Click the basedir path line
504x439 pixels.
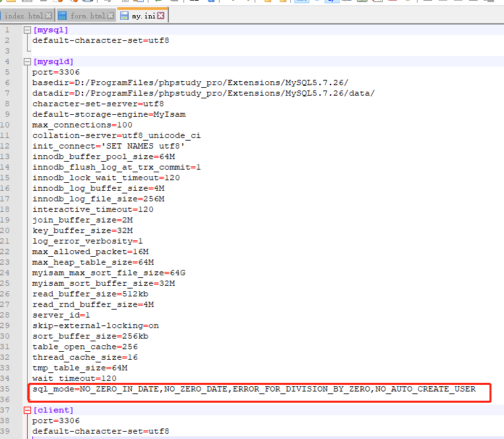point(190,83)
